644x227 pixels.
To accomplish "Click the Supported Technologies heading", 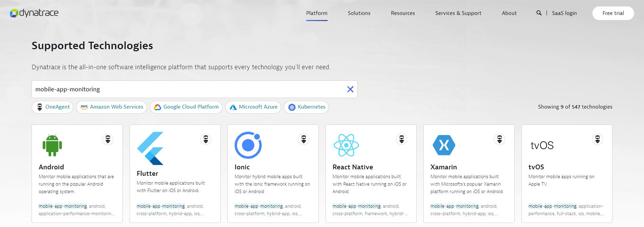I will click(92, 45).
